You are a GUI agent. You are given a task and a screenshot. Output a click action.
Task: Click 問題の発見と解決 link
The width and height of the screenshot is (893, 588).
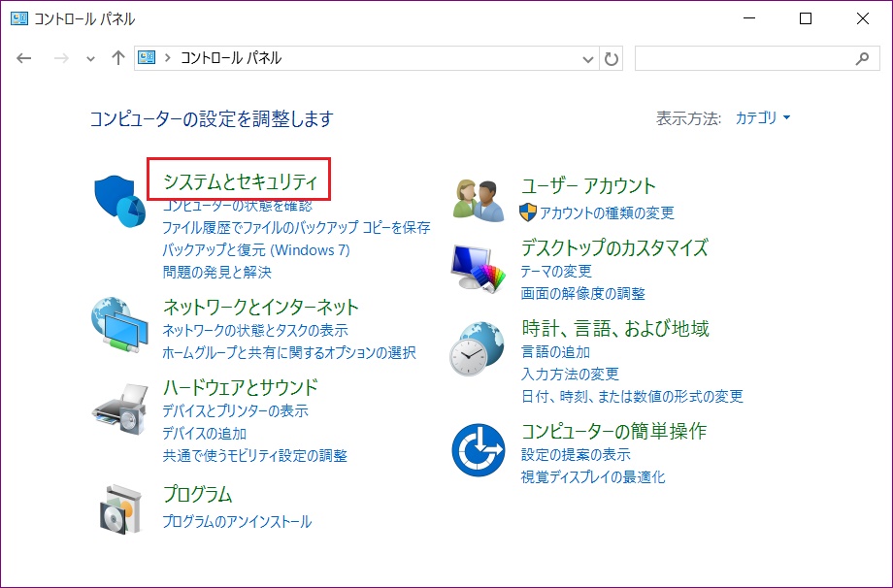tap(217, 272)
